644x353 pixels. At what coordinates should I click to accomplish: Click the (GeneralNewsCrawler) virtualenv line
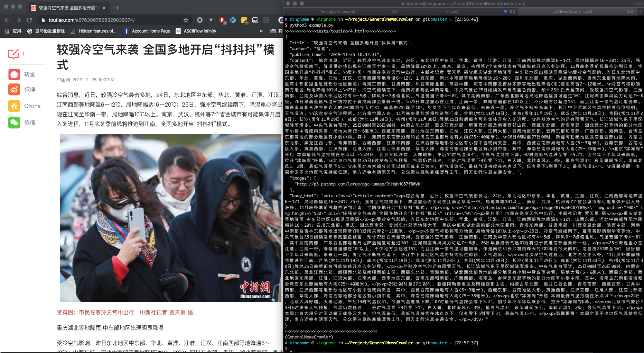coord(309,337)
